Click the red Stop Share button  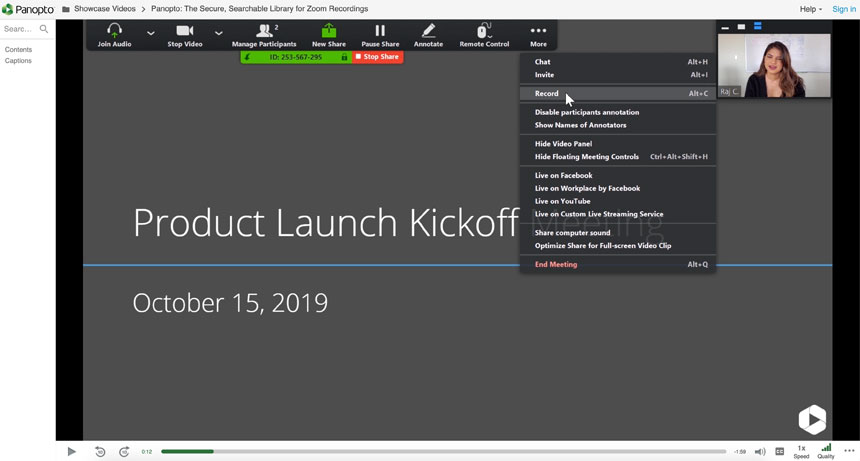(x=377, y=57)
